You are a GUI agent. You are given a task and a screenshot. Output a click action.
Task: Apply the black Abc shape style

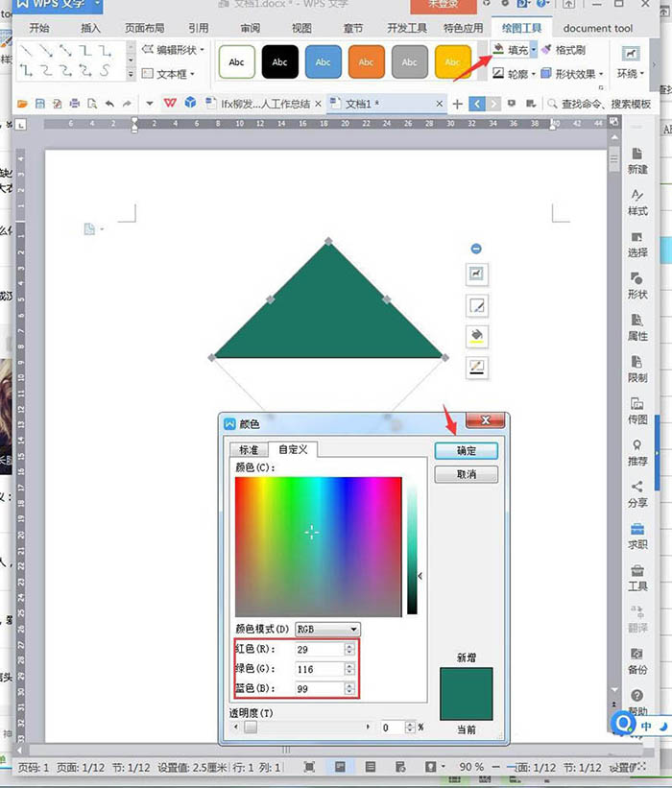pos(280,61)
